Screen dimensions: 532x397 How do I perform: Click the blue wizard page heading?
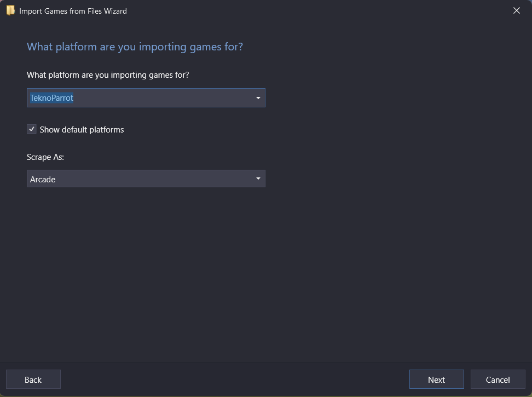(135, 47)
